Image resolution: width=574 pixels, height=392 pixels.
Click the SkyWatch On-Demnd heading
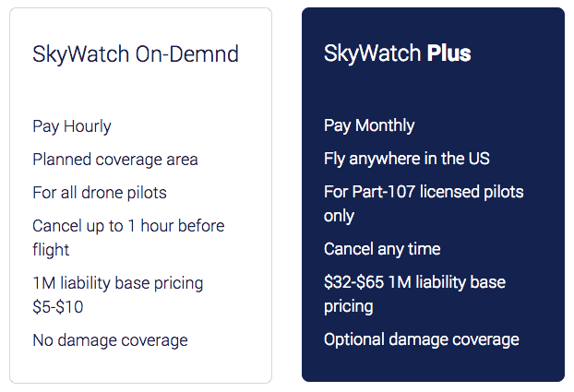point(136,53)
